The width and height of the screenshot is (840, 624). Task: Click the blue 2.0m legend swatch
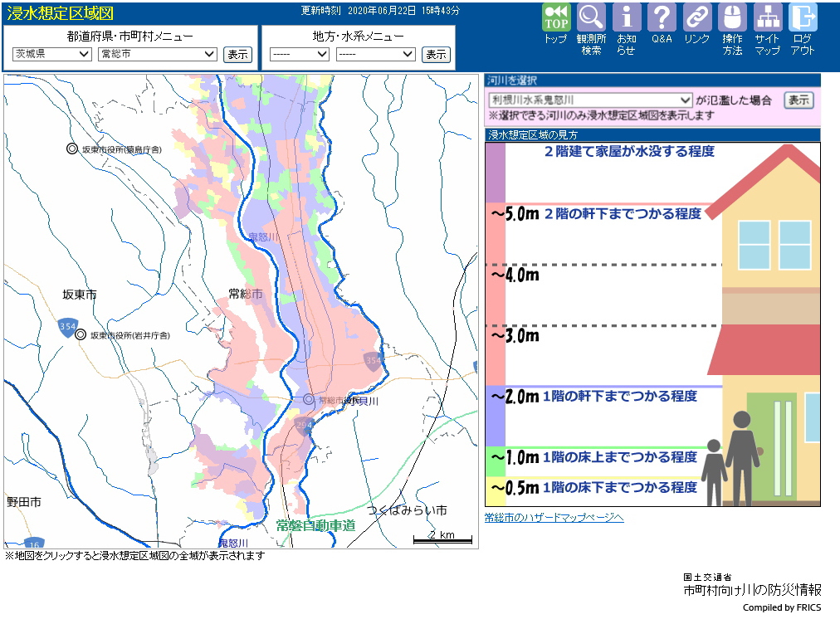[496, 417]
